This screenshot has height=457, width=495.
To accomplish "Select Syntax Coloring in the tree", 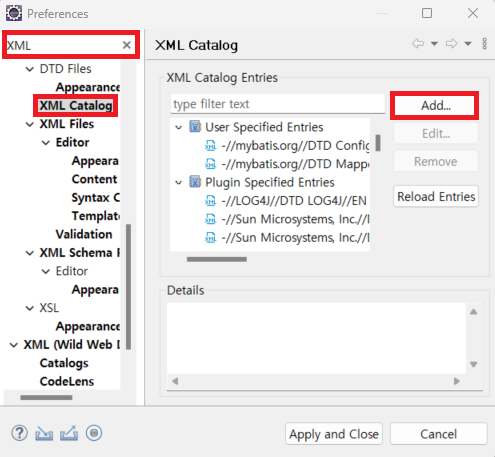I will 96,198.
